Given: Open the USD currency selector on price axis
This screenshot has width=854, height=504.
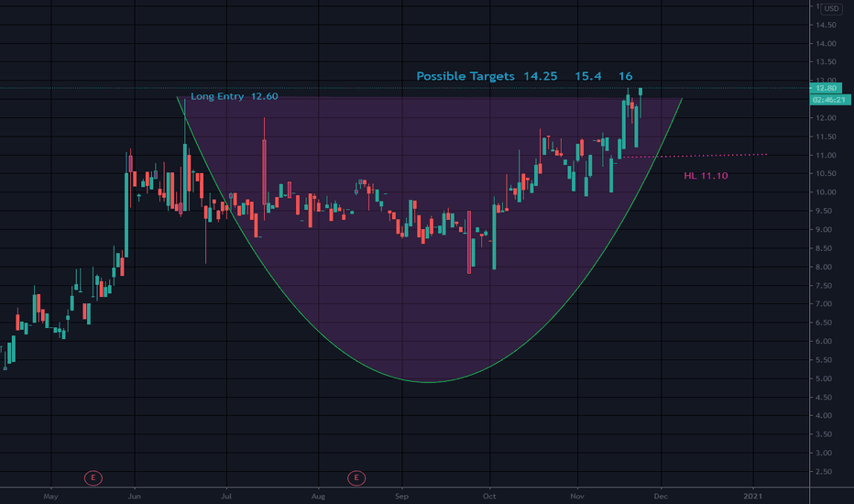Looking at the screenshot, I should (831, 8).
